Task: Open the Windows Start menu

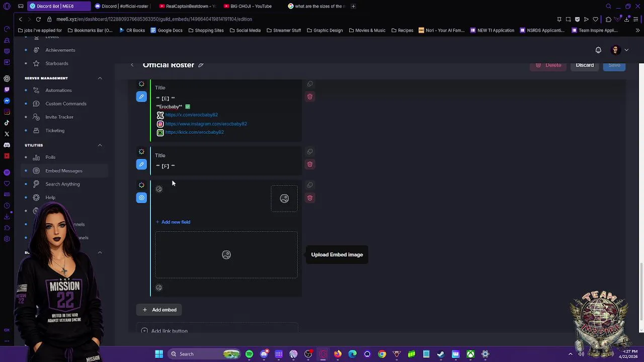Action: pyautogui.click(x=159, y=354)
